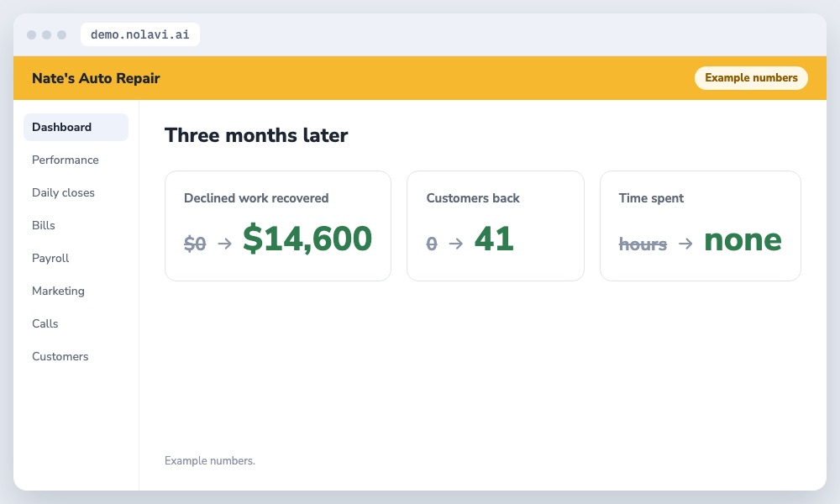Select the Customers back label
This screenshot has width=840, height=504.
[x=473, y=197]
